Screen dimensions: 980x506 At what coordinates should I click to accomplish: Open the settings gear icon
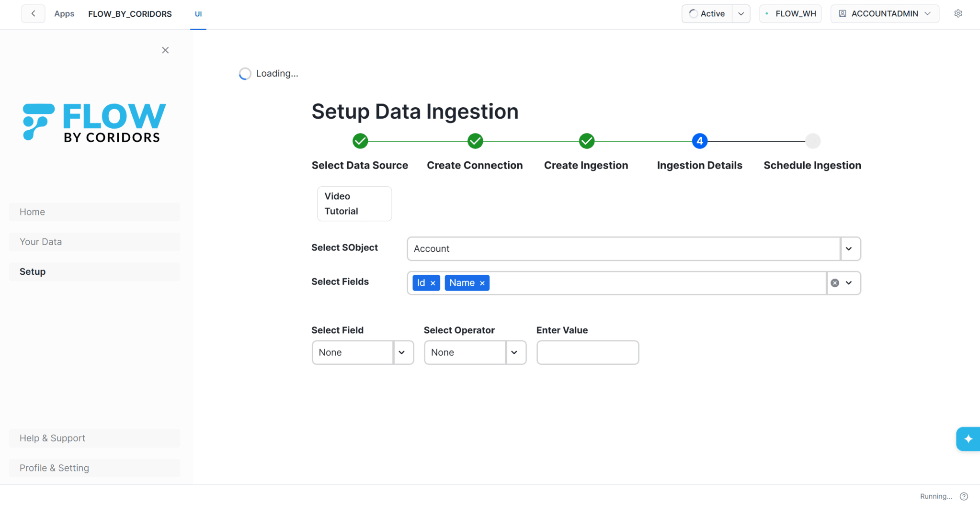(958, 14)
